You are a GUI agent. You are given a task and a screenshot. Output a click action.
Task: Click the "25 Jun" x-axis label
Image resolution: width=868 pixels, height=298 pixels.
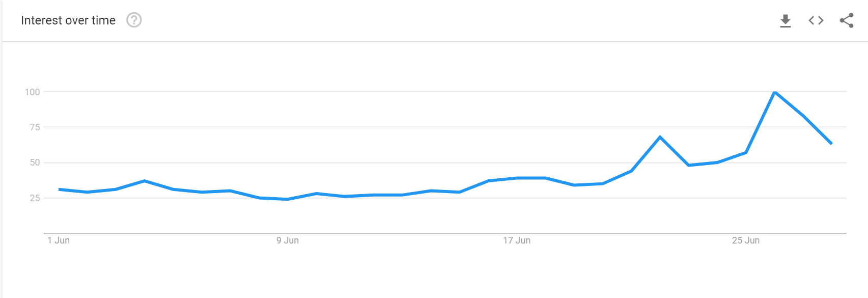pyautogui.click(x=746, y=240)
